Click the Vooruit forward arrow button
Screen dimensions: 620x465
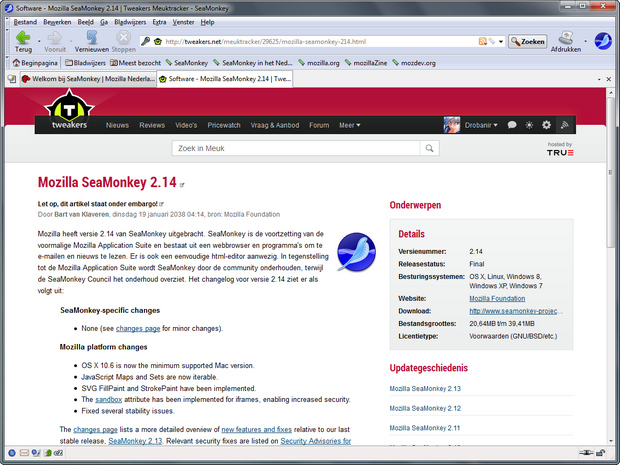click(x=55, y=42)
